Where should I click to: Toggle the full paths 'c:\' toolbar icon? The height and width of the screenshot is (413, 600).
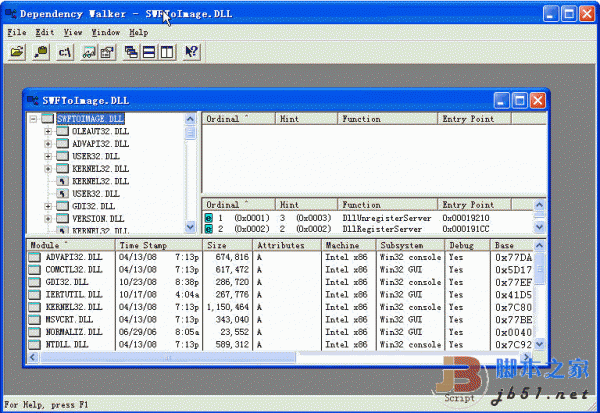pos(65,51)
